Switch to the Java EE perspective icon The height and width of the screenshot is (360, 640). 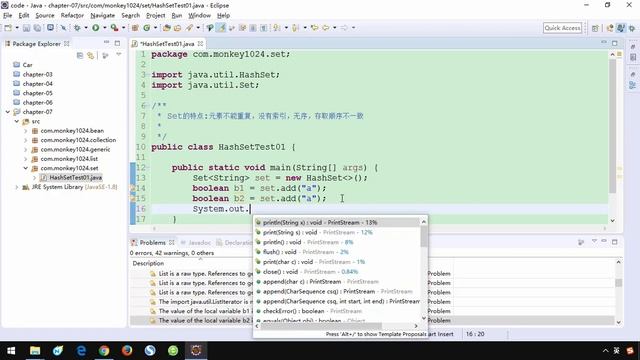click(610, 28)
